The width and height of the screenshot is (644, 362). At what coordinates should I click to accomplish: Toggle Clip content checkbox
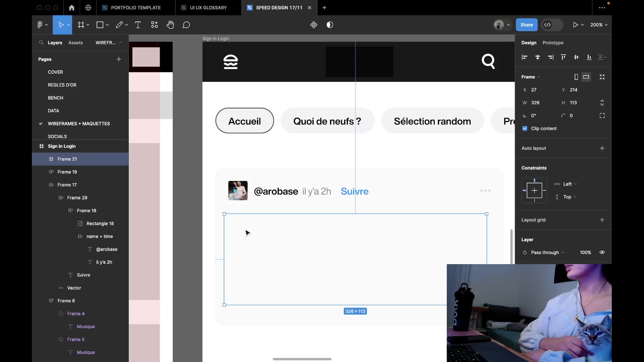click(x=525, y=128)
